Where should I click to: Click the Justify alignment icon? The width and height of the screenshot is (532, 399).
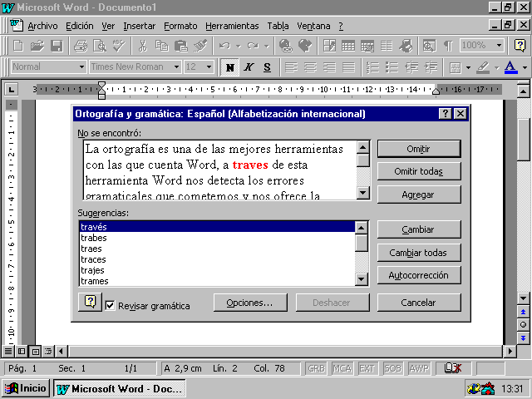tap(348, 67)
